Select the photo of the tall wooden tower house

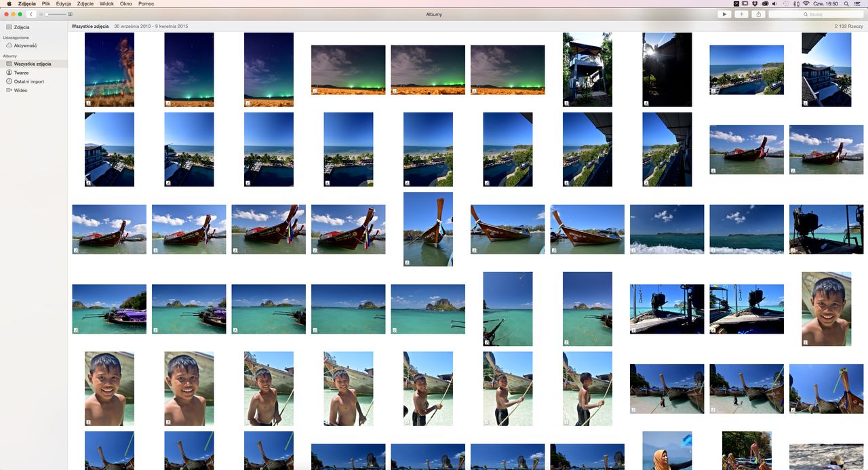(x=587, y=70)
